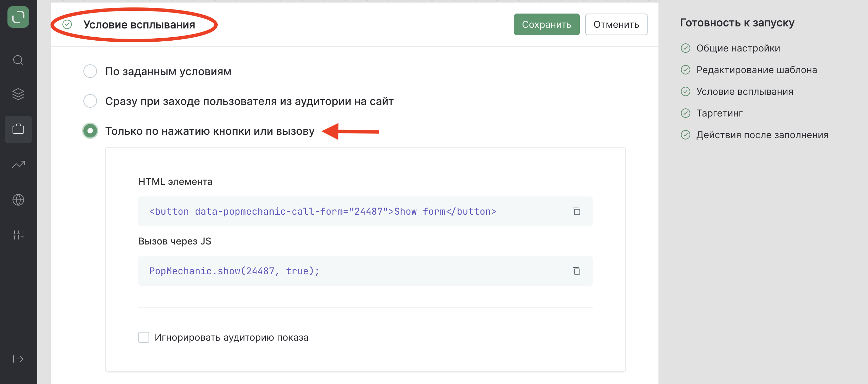Image resolution: width=868 pixels, height=384 pixels.
Task: Click the 'Условие всплывания' section header
Action: click(x=139, y=24)
